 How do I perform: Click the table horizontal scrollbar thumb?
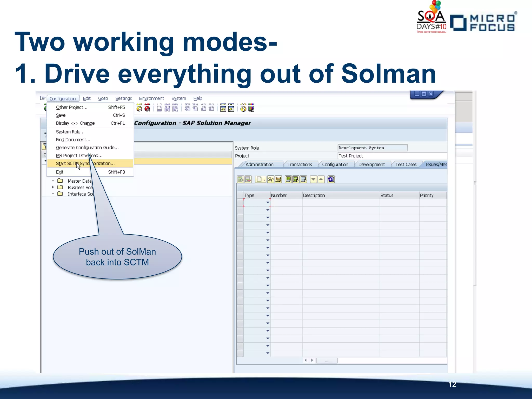pos(327,361)
